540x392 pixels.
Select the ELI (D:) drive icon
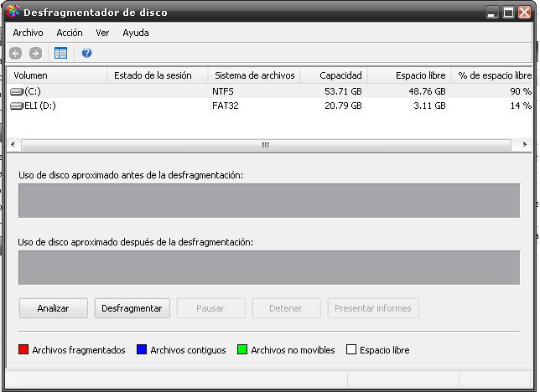tap(17, 106)
